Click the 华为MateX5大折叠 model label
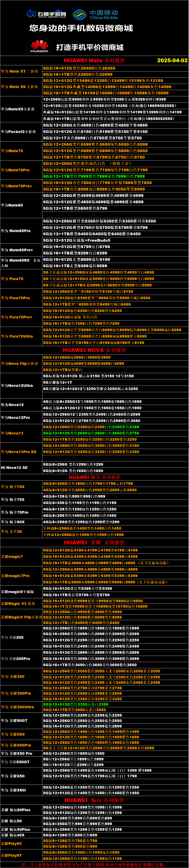This screenshot has height=868, width=189. pos(18,109)
